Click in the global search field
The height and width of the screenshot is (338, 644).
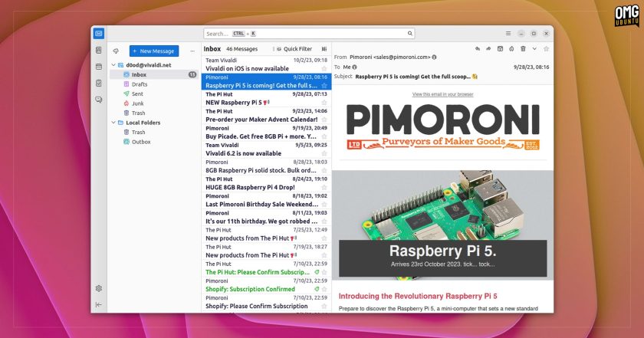point(309,33)
